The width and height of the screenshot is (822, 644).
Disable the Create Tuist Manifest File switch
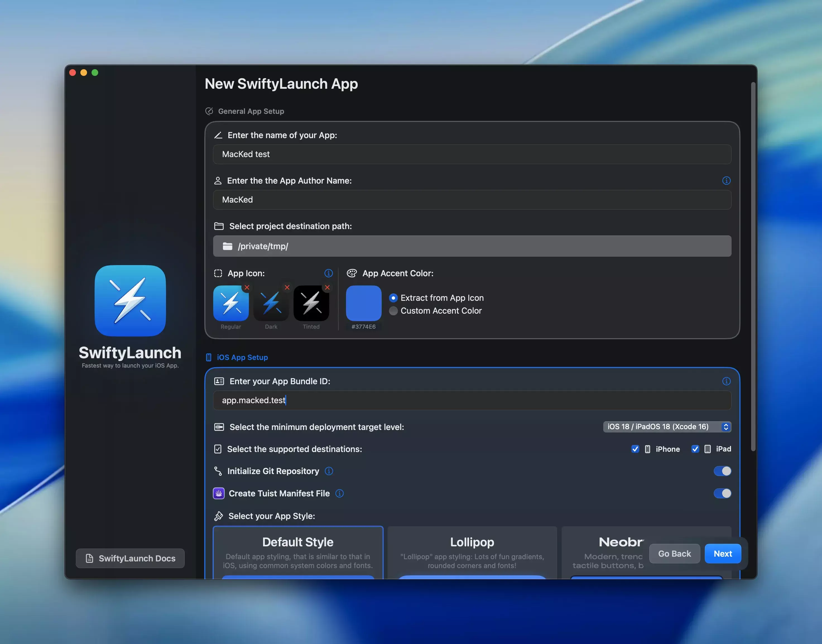(722, 493)
